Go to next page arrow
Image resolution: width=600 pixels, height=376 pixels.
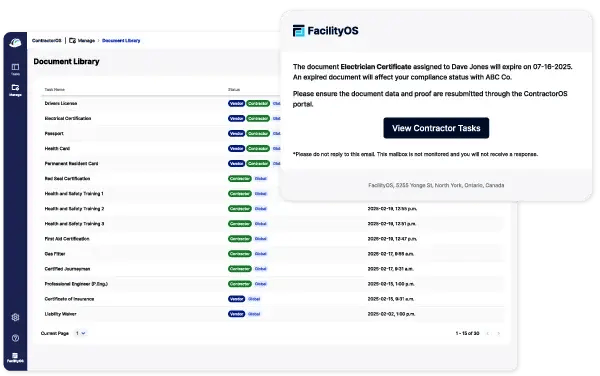pyautogui.click(x=499, y=334)
